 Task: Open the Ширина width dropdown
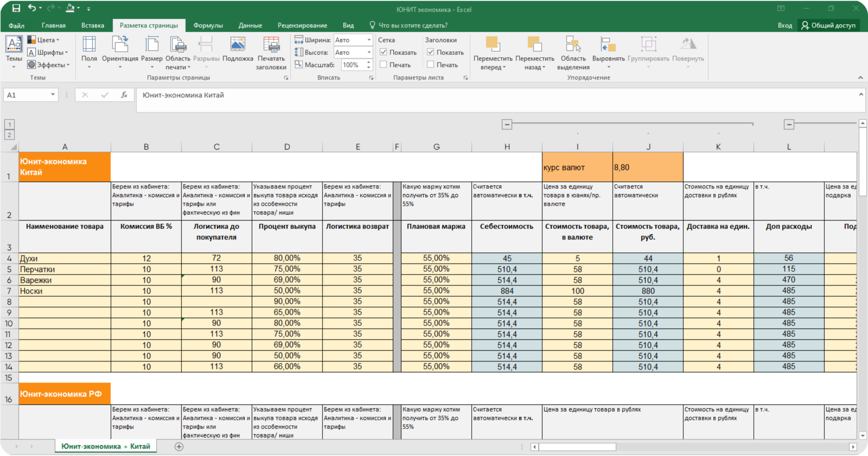coord(369,40)
